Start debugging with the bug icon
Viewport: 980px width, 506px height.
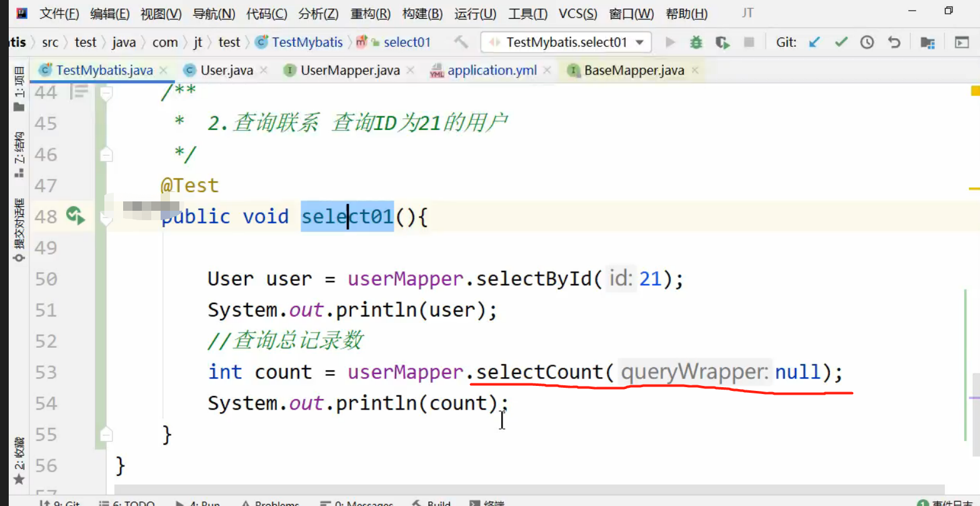(696, 42)
